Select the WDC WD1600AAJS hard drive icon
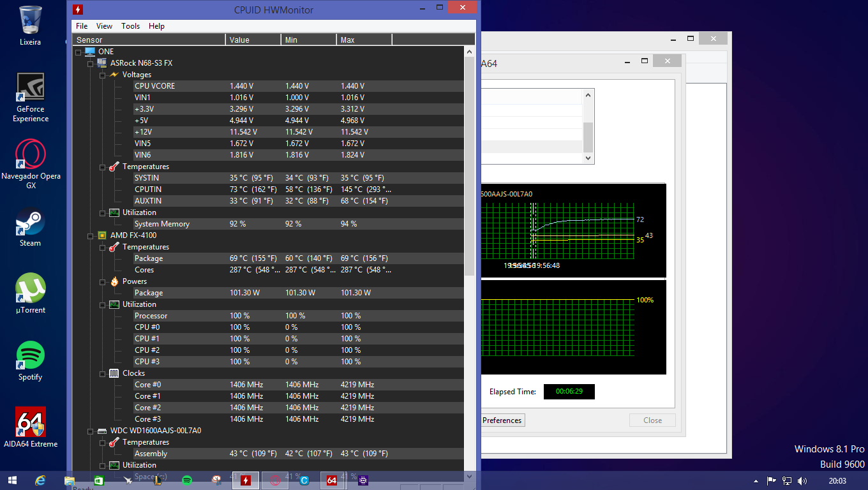The width and height of the screenshot is (868, 490). (x=102, y=431)
